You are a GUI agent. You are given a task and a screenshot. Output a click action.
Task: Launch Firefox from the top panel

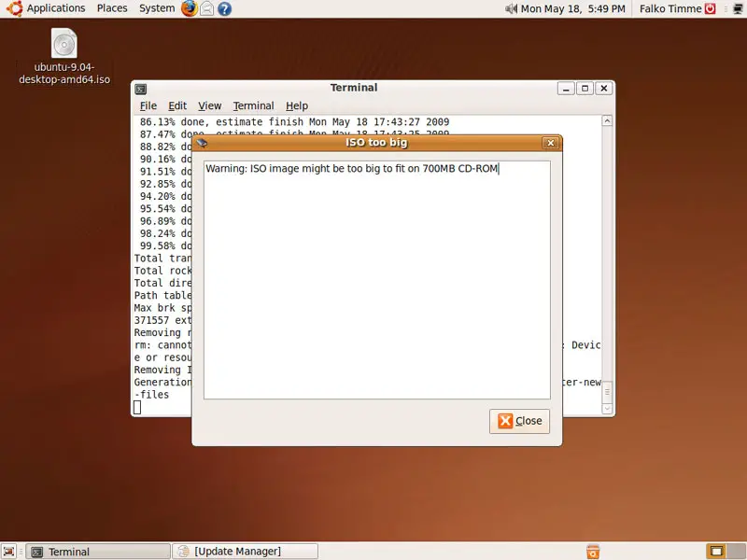(190, 8)
